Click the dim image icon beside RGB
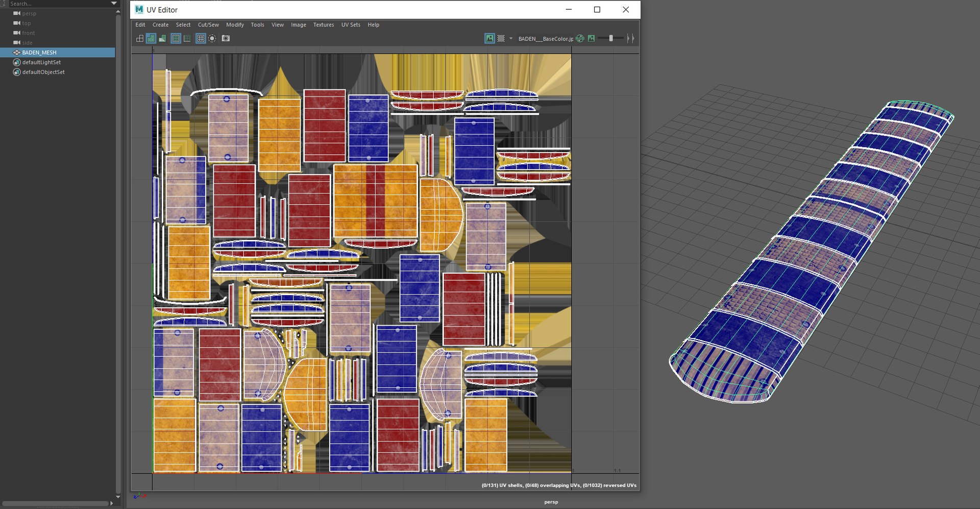Image resolution: width=980 pixels, height=509 pixels. click(592, 38)
